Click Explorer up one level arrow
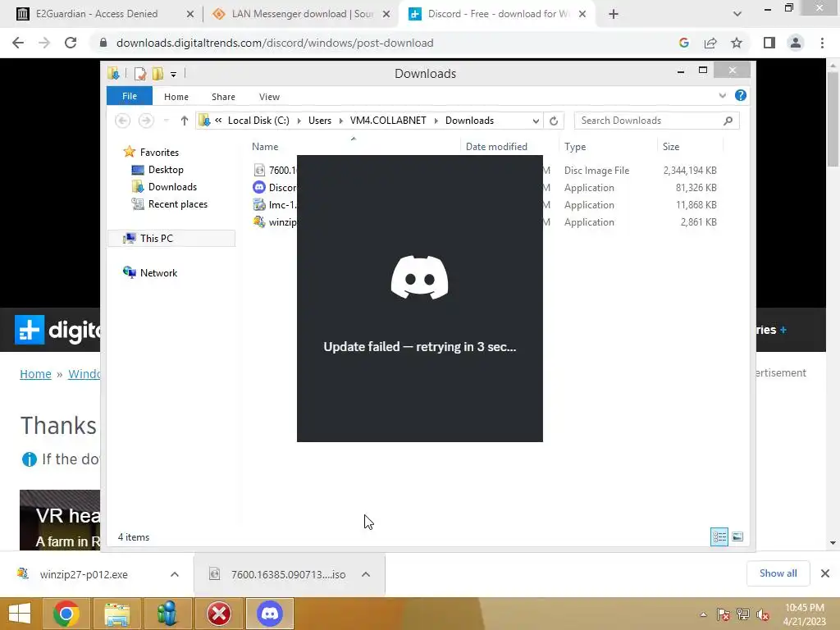The width and height of the screenshot is (840, 630). coord(185,121)
